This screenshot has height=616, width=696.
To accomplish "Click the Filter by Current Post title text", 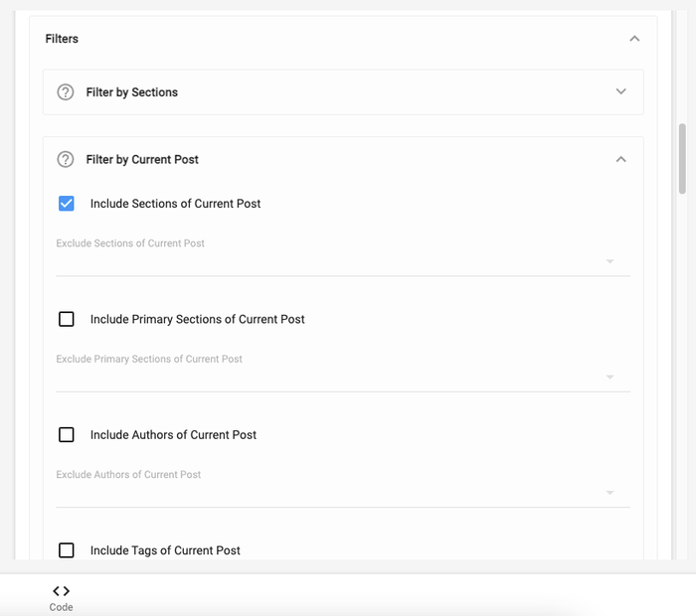I will (142, 159).
